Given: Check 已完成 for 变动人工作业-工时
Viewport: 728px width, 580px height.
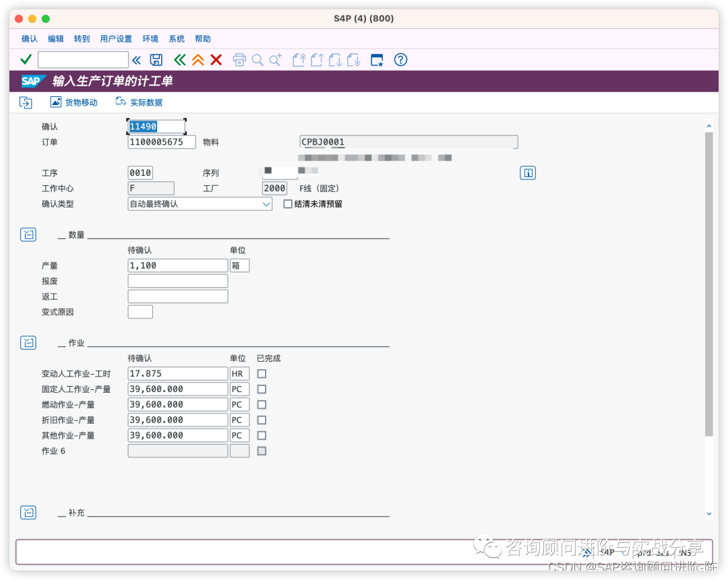Looking at the screenshot, I should click(262, 373).
